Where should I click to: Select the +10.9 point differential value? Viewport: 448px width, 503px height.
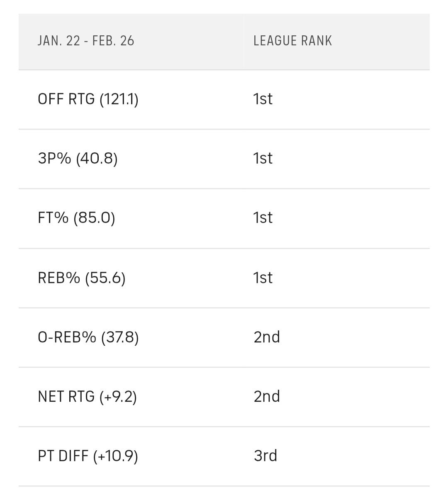(116, 456)
